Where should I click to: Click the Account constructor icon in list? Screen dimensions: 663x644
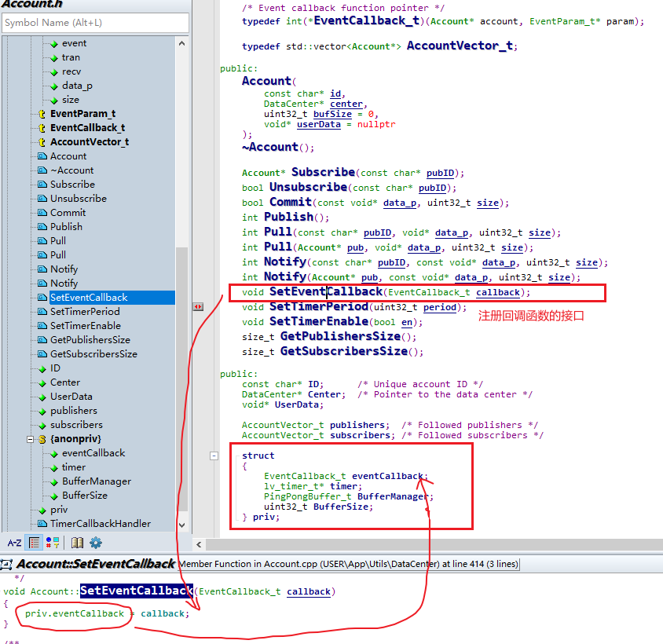click(x=42, y=156)
